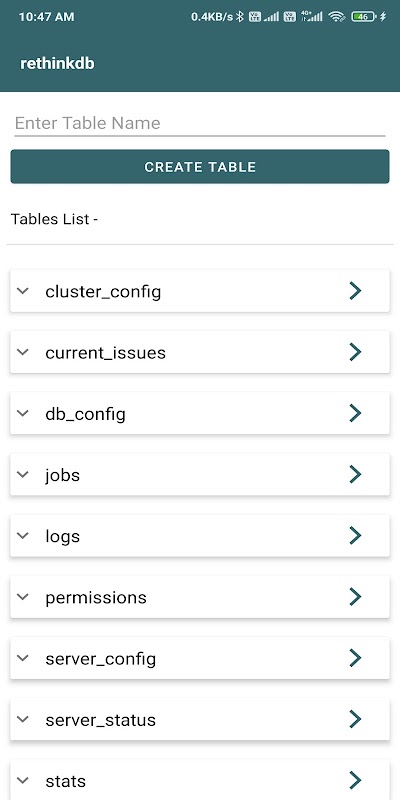The image size is (400, 800).
Task: Select the stats table name
Action: click(x=66, y=781)
